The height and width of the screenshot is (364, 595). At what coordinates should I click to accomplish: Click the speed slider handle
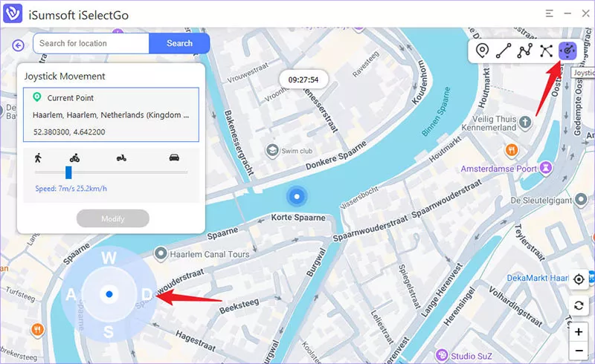68,172
